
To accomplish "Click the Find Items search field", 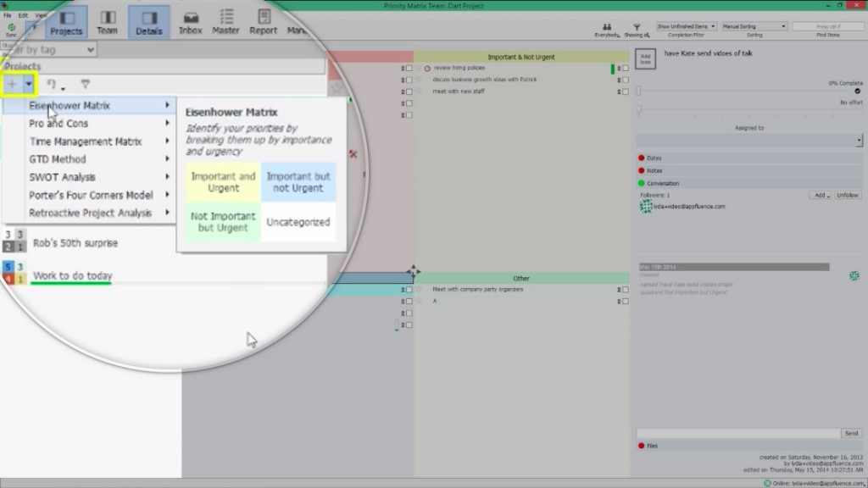I will pyautogui.click(x=827, y=26).
